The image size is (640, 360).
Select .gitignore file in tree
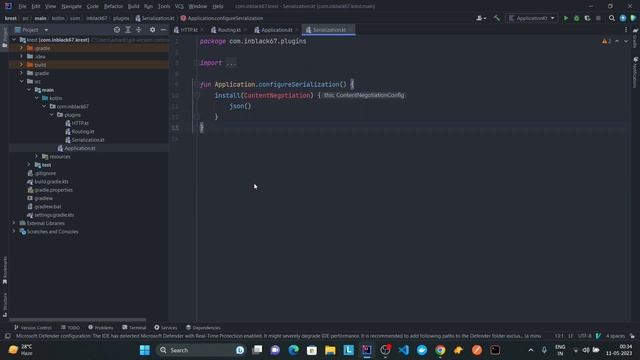coord(45,173)
